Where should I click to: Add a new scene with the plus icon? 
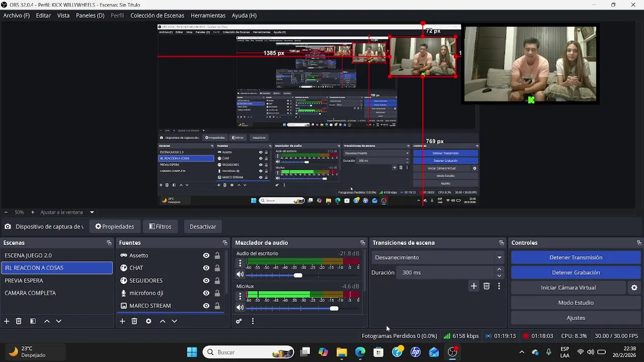coord(7,321)
